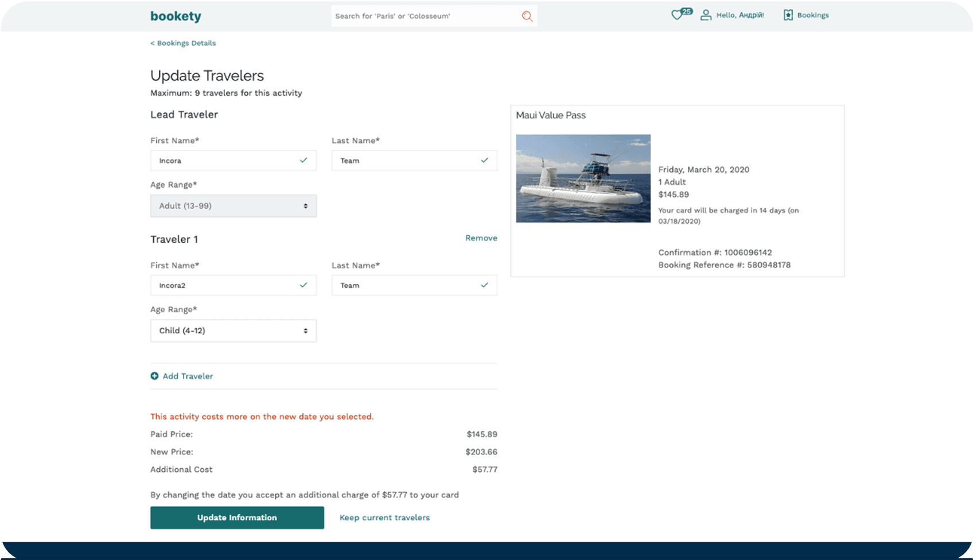
Task: Click the Keep current travelers link
Action: [384, 518]
